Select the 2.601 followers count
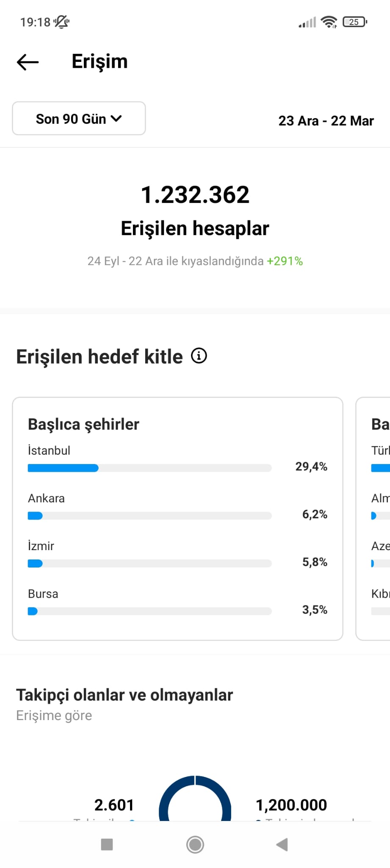Viewport: 390px width, 868px height. pyautogui.click(x=114, y=805)
